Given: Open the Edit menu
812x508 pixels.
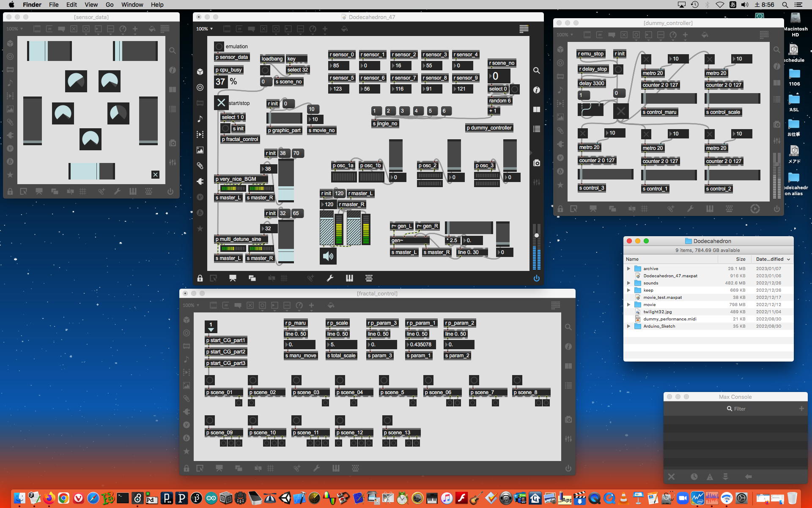Looking at the screenshot, I should tap(71, 5).
